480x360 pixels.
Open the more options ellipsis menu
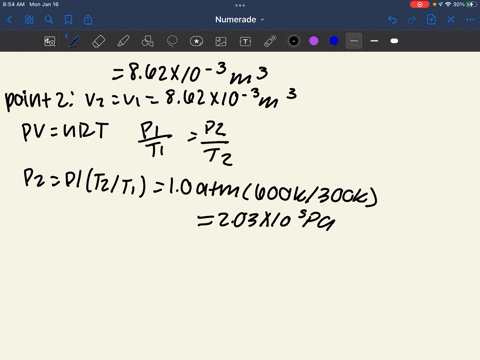(470, 20)
